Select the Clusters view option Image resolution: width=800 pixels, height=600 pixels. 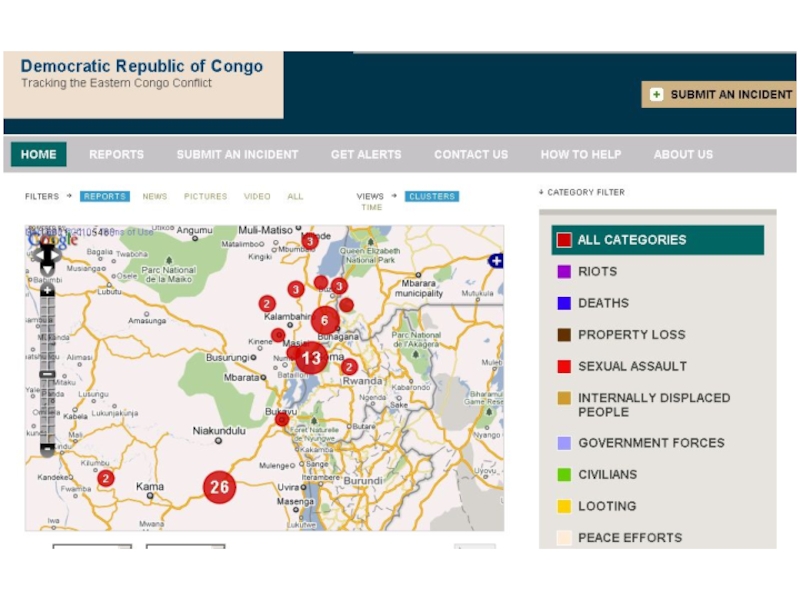(x=432, y=197)
